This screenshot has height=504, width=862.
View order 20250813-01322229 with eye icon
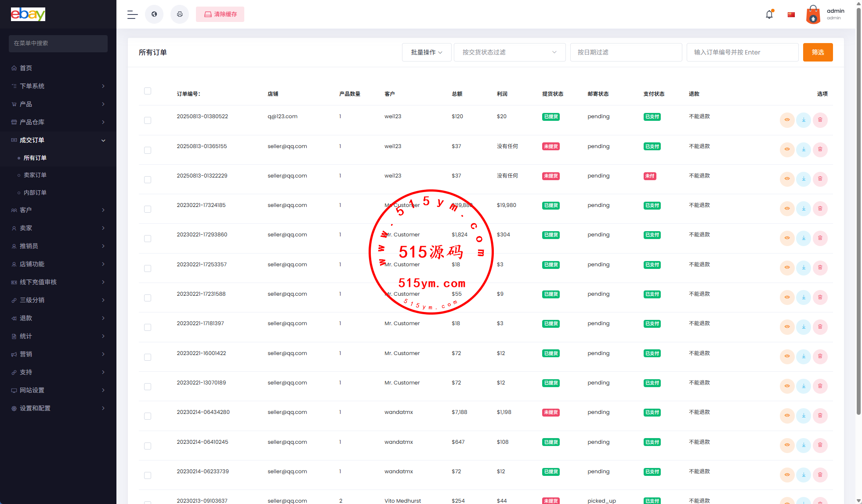point(787,179)
